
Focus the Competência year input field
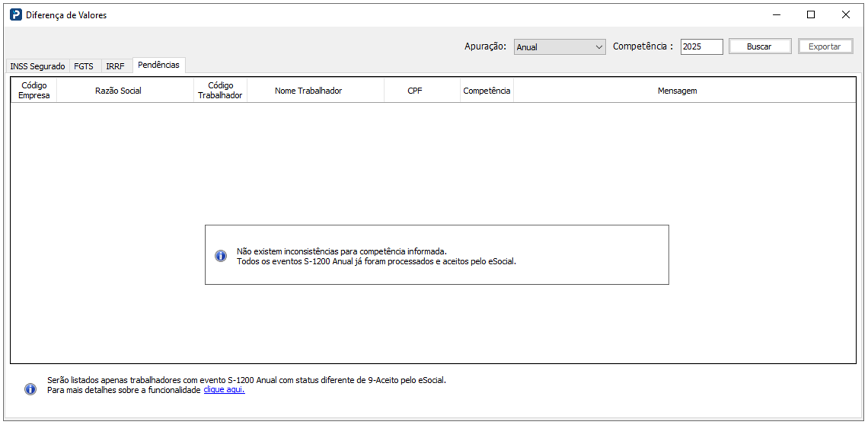click(x=701, y=47)
